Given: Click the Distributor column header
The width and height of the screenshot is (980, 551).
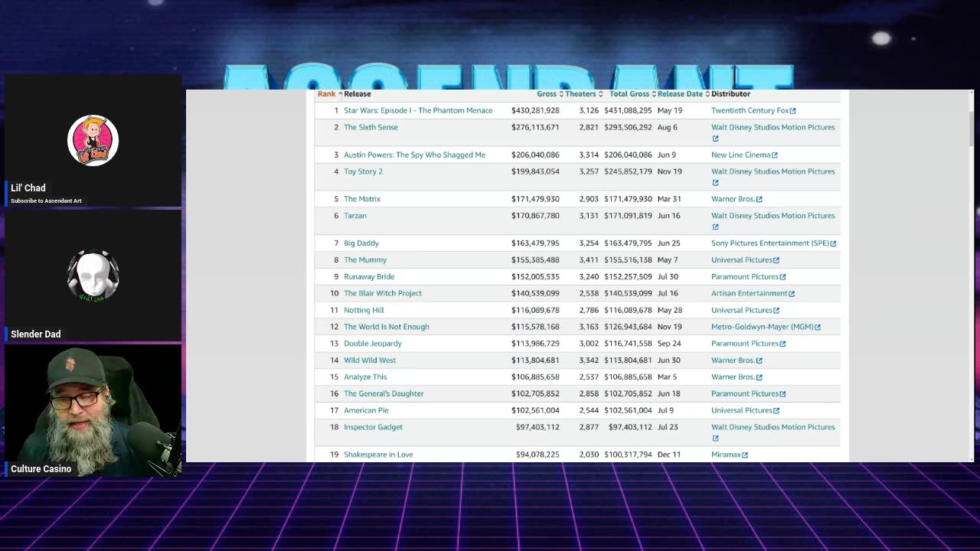Looking at the screenshot, I should pyautogui.click(x=730, y=94).
